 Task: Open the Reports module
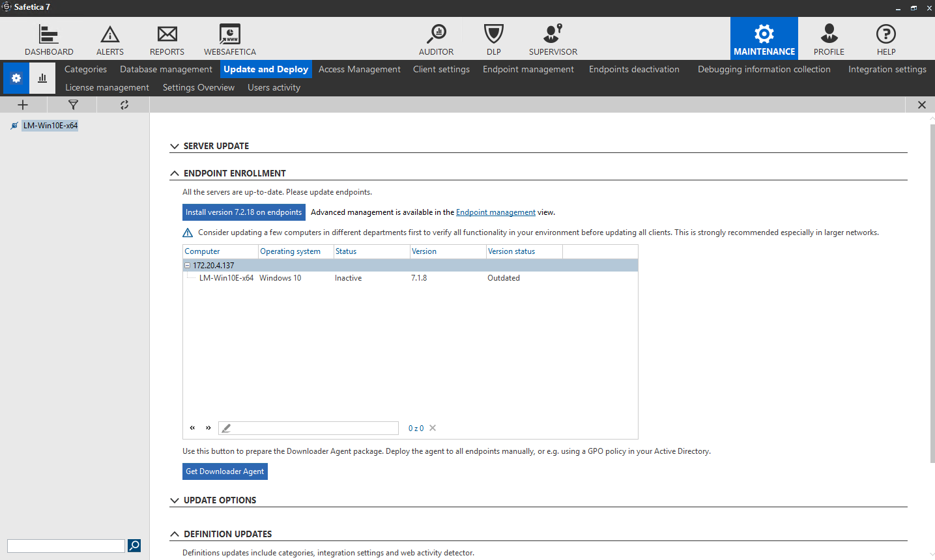pos(167,39)
